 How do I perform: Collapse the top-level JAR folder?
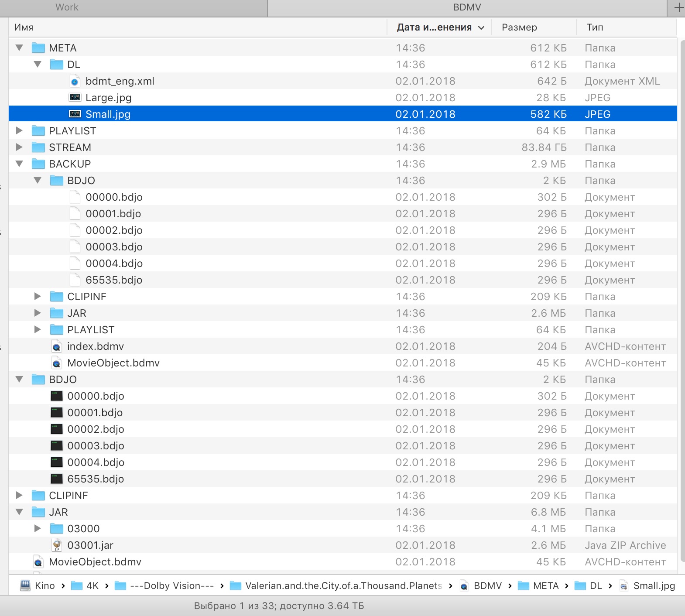[x=19, y=512]
